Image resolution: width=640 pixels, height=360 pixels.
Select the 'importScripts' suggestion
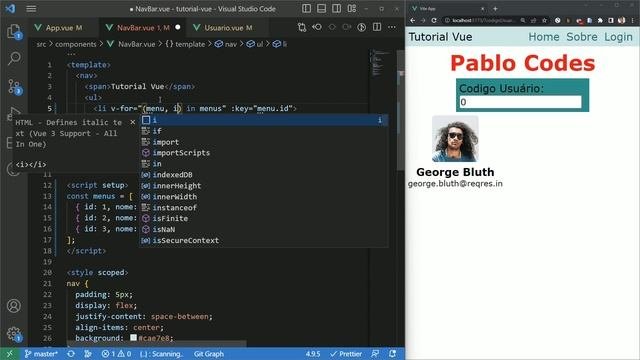coord(264,153)
